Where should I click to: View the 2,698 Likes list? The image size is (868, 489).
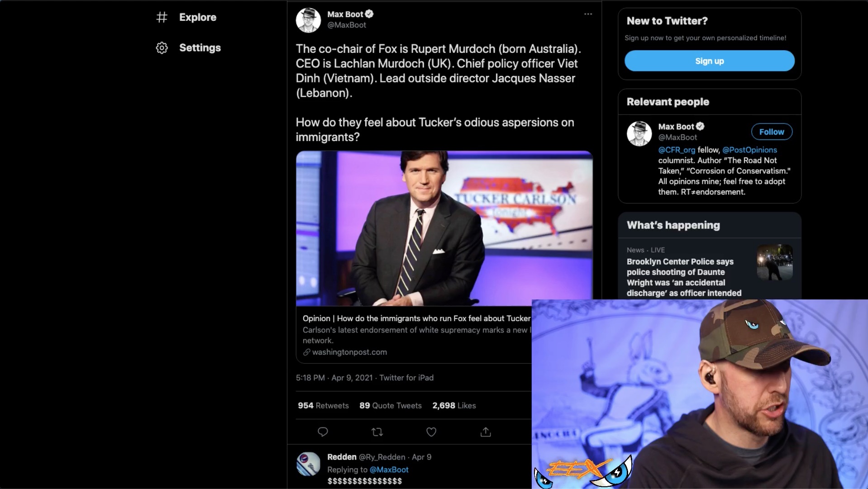coord(454,405)
